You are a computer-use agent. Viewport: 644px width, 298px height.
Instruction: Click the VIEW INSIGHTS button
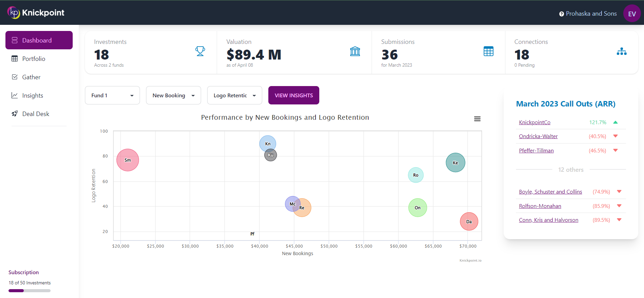294,95
